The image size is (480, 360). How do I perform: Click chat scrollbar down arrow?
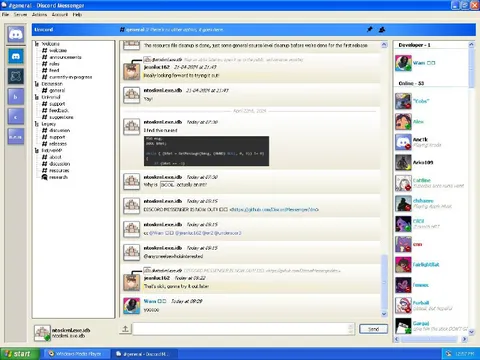[384, 314]
